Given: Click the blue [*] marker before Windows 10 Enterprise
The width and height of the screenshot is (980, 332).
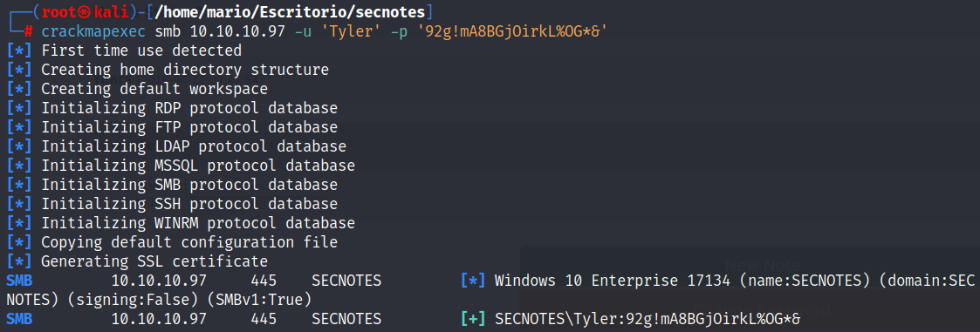Looking at the screenshot, I should (472, 281).
